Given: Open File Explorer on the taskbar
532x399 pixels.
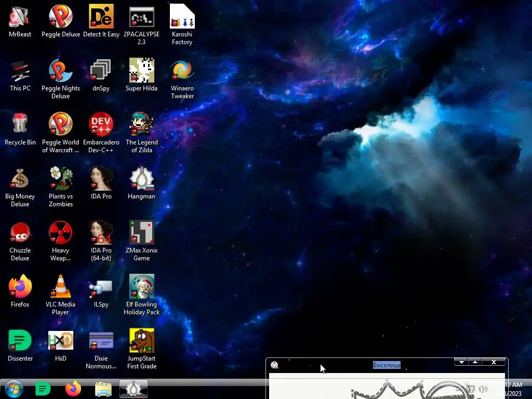Looking at the screenshot, I should pyautogui.click(x=103, y=389).
